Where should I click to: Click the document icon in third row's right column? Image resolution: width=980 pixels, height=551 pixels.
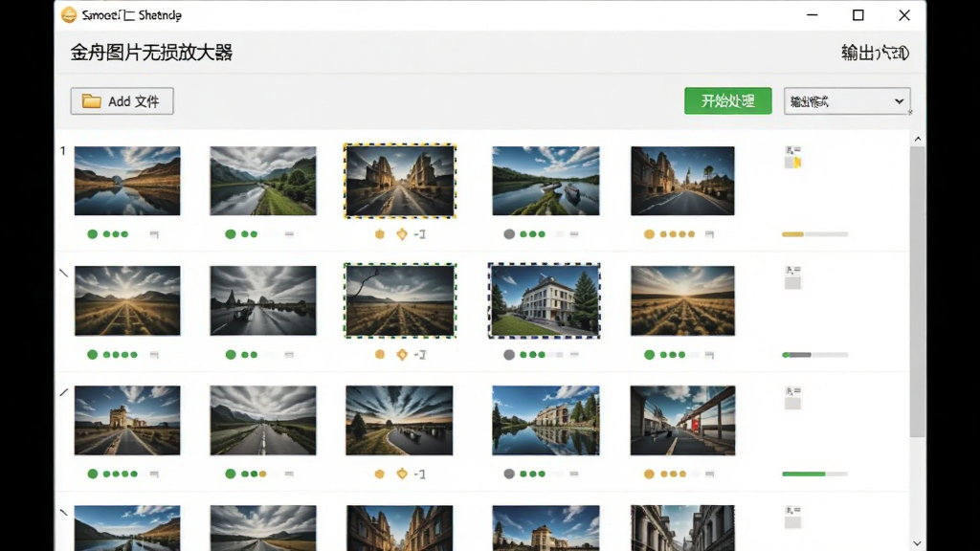click(x=792, y=397)
